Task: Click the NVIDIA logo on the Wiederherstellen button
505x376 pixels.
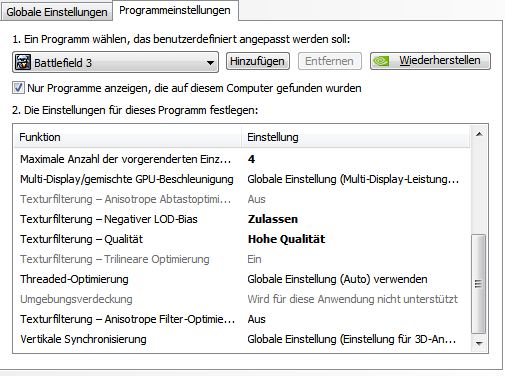Action: [381, 61]
